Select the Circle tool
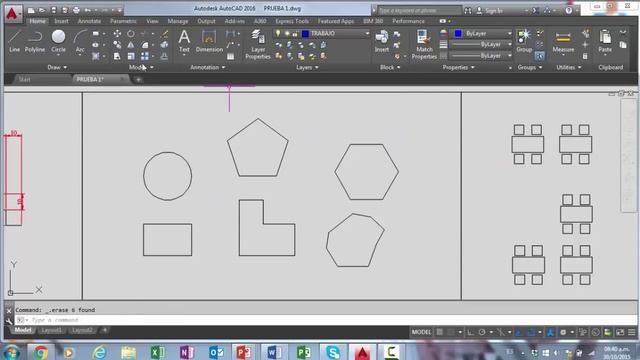Screen dimensions: 640x360 [x=58, y=41]
